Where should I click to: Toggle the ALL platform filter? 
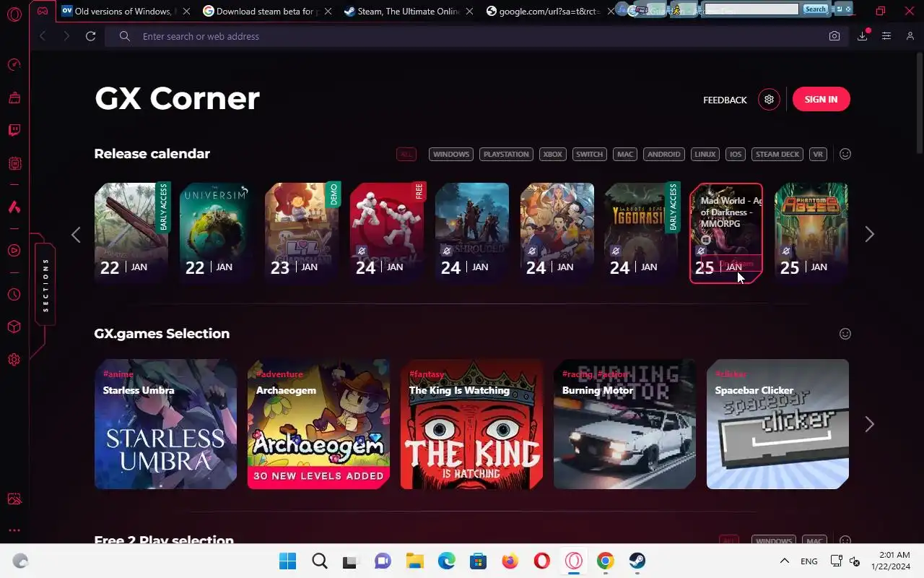pos(406,154)
